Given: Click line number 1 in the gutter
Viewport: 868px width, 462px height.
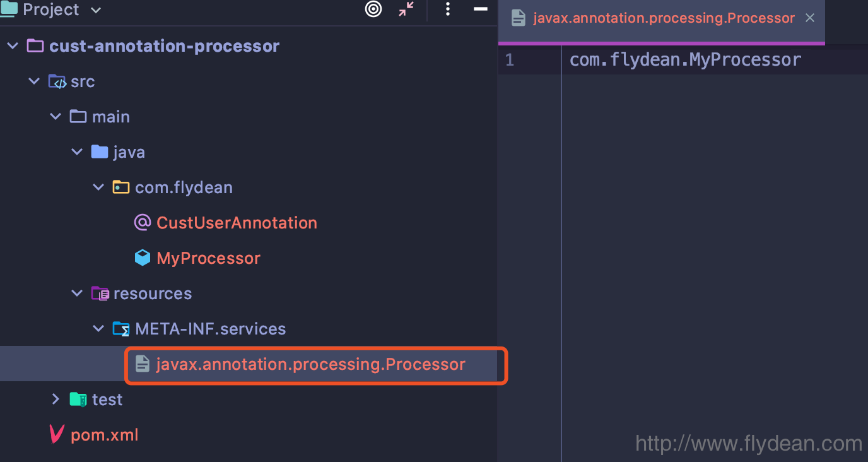Looking at the screenshot, I should pos(510,60).
